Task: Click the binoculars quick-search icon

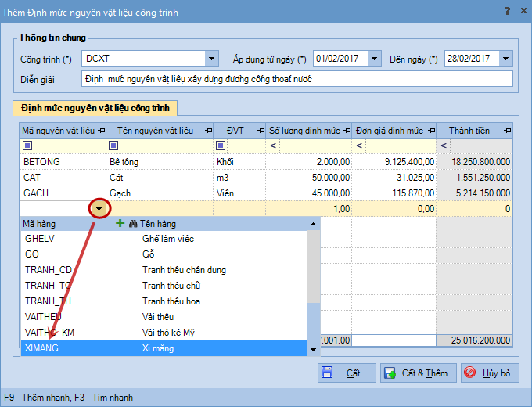Action: click(133, 223)
